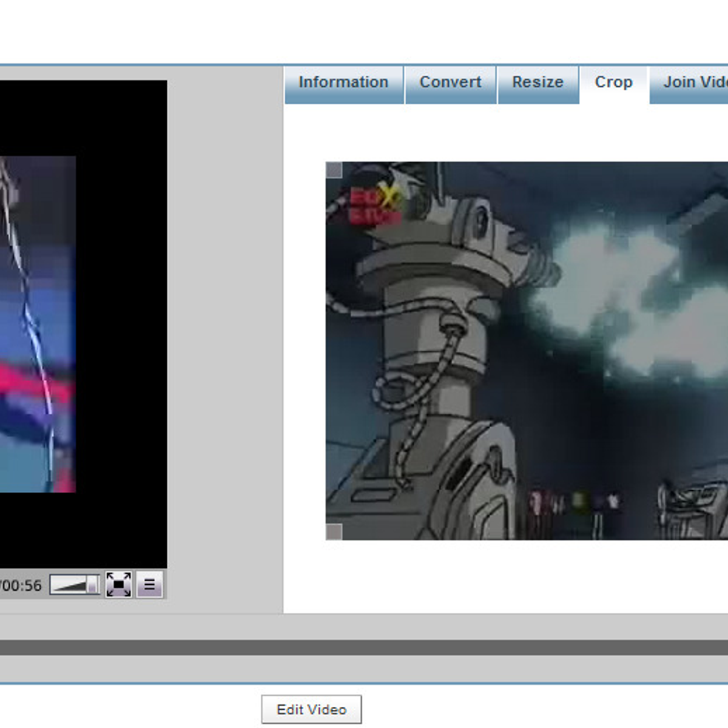The height and width of the screenshot is (728, 728).
Task: Toggle fullscreen on the video player
Action: (118, 585)
